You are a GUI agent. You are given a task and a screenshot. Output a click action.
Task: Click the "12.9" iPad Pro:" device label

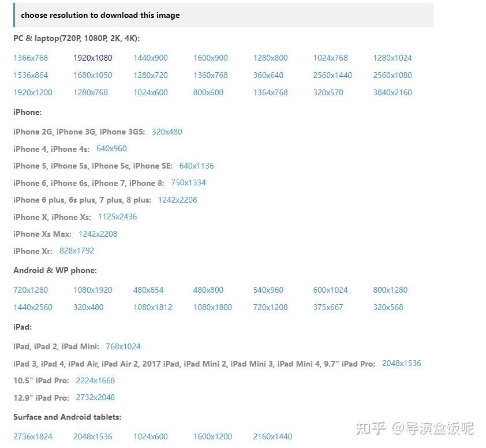pos(41,398)
